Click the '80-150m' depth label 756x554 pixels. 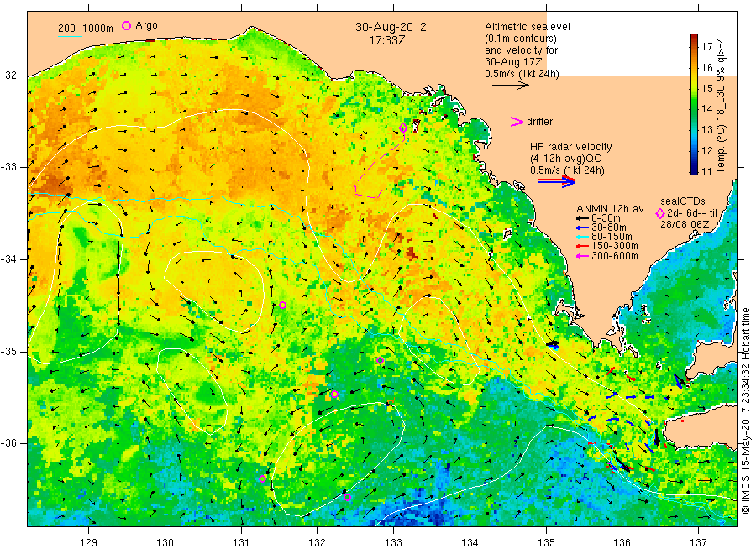click(x=612, y=237)
